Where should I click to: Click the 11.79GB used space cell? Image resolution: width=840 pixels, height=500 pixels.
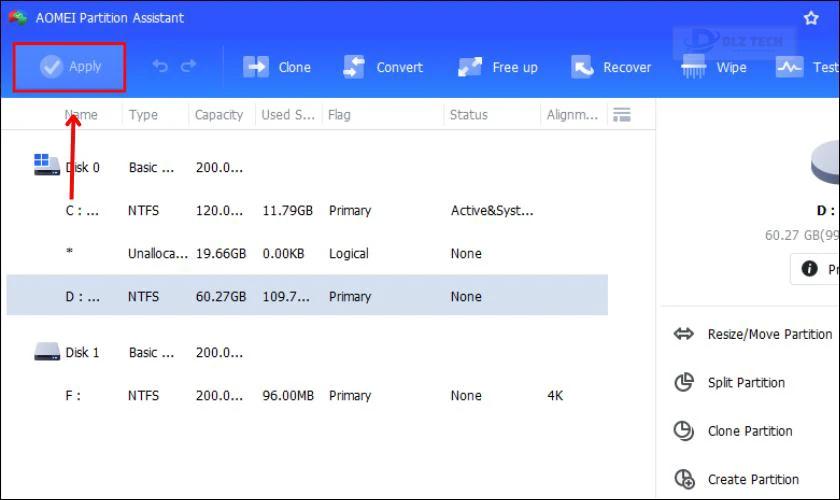tap(288, 211)
